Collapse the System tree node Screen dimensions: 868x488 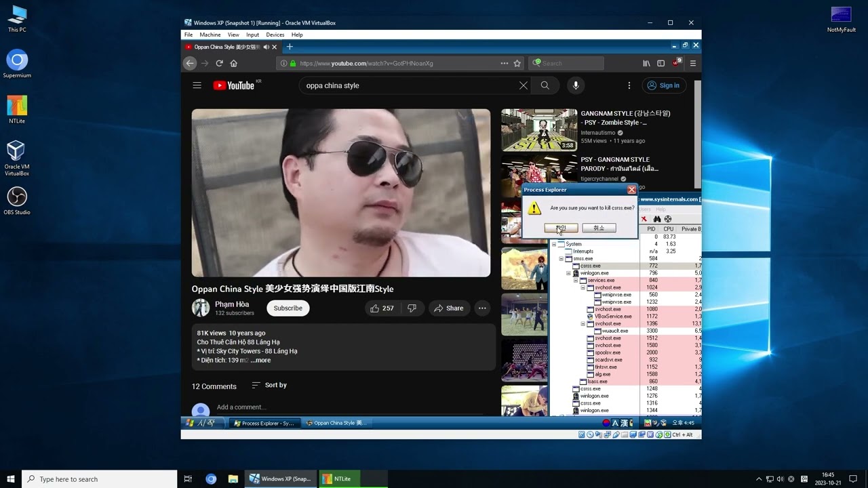[554, 244]
